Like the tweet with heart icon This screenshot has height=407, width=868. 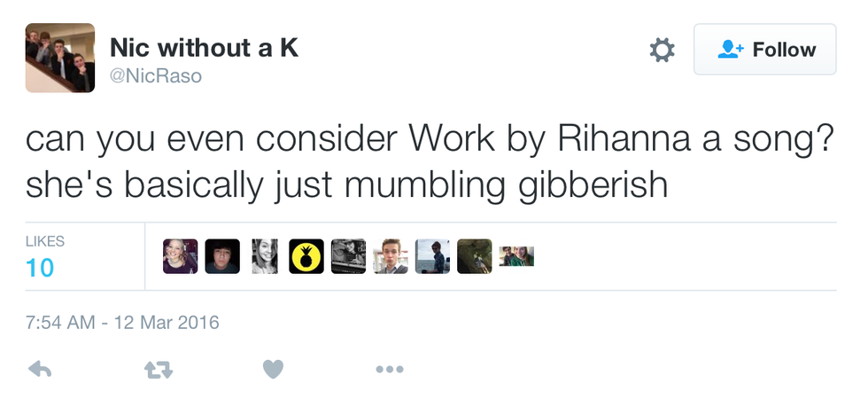coord(273,369)
